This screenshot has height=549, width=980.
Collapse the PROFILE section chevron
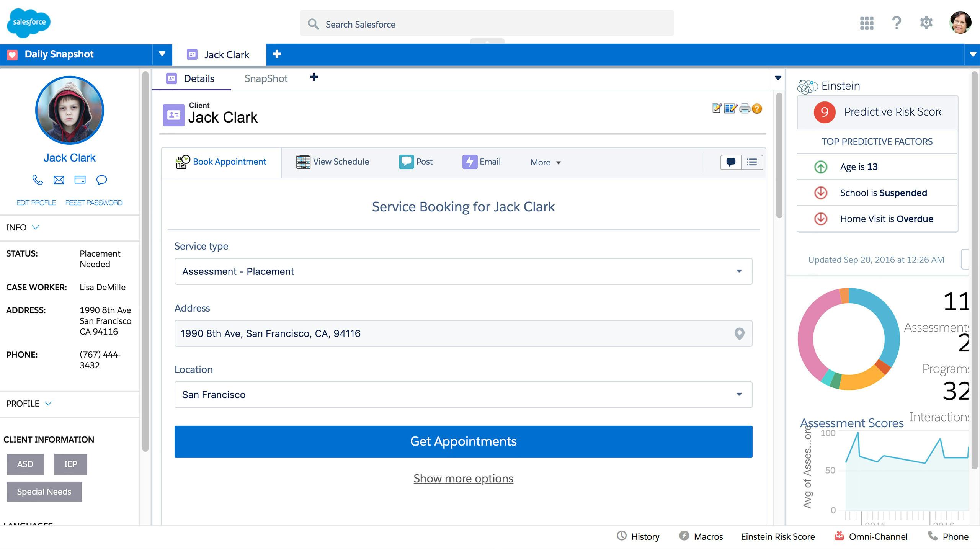tap(48, 404)
